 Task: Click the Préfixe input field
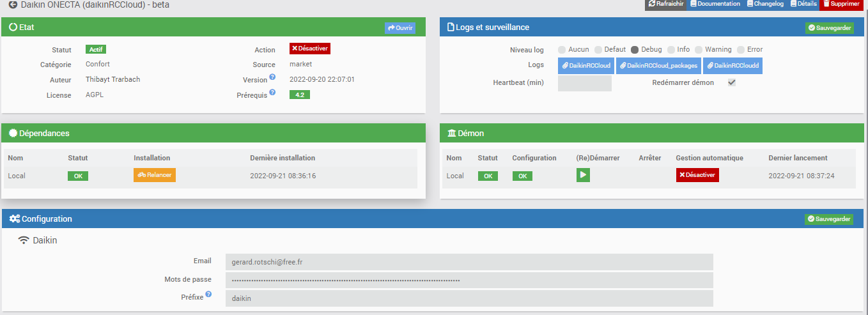[x=469, y=298]
